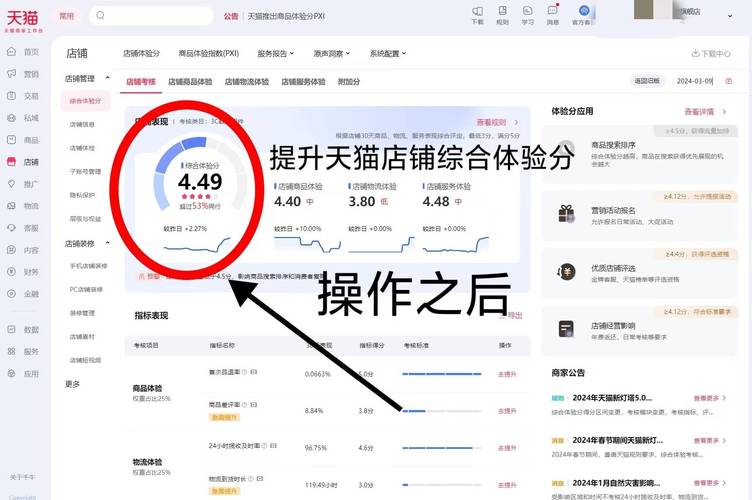Open 更多 in left menu
This screenshot has width=752, height=500.
click(72, 384)
